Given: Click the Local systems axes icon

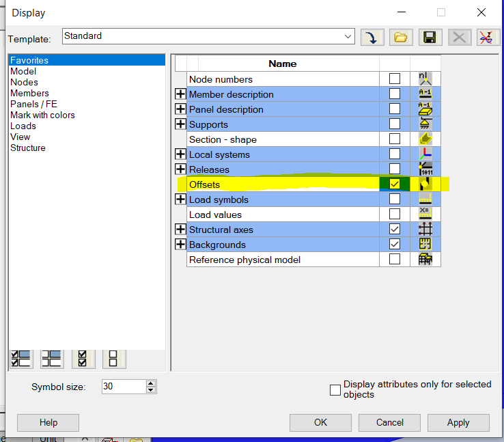Looking at the screenshot, I should coord(425,154).
